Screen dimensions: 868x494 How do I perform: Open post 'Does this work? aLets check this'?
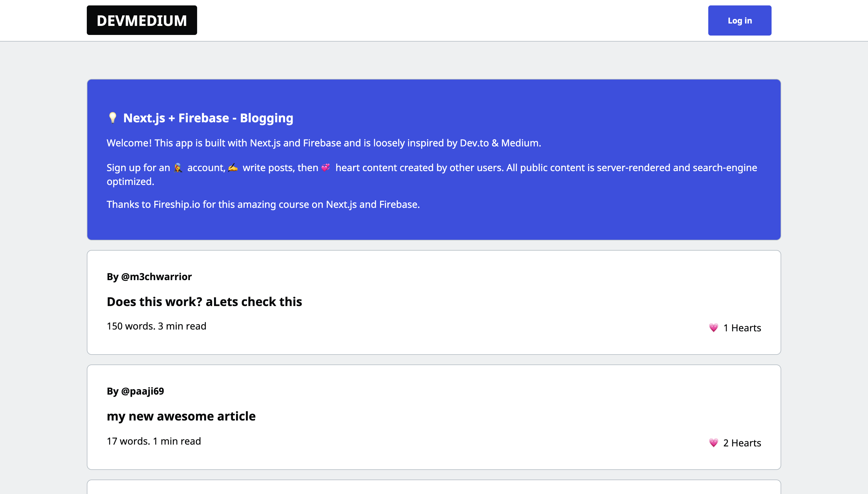pos(204,302)
